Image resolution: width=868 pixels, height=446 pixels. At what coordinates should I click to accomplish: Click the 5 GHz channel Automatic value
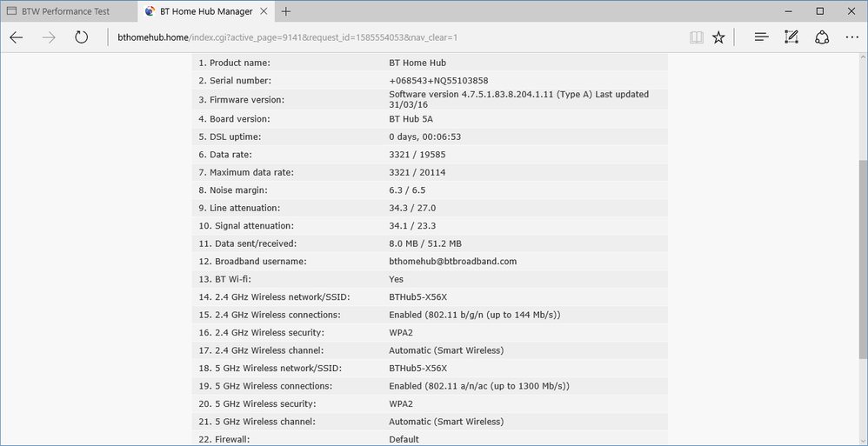446,422
